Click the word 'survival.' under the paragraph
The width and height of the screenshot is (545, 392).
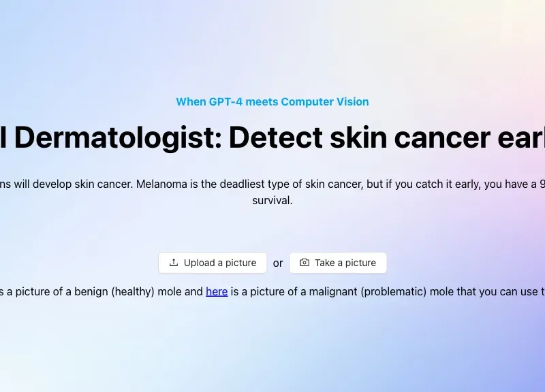272,200
